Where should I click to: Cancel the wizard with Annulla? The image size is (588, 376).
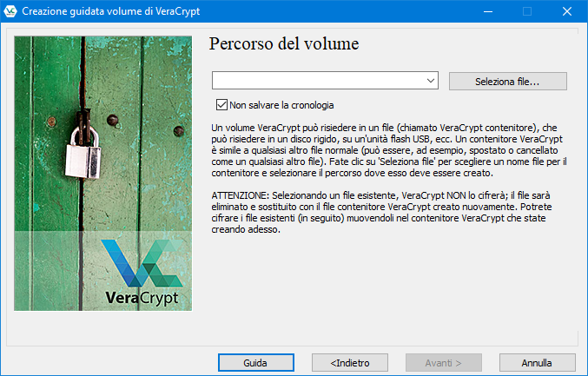[537, 362]
